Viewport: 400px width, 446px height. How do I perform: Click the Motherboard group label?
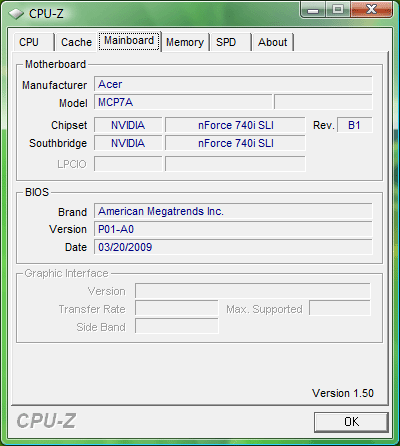[56, 64]
